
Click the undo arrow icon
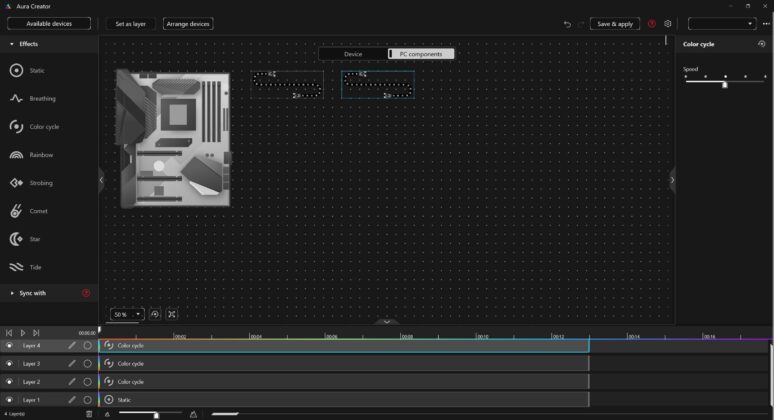click(x=567, y=24)
